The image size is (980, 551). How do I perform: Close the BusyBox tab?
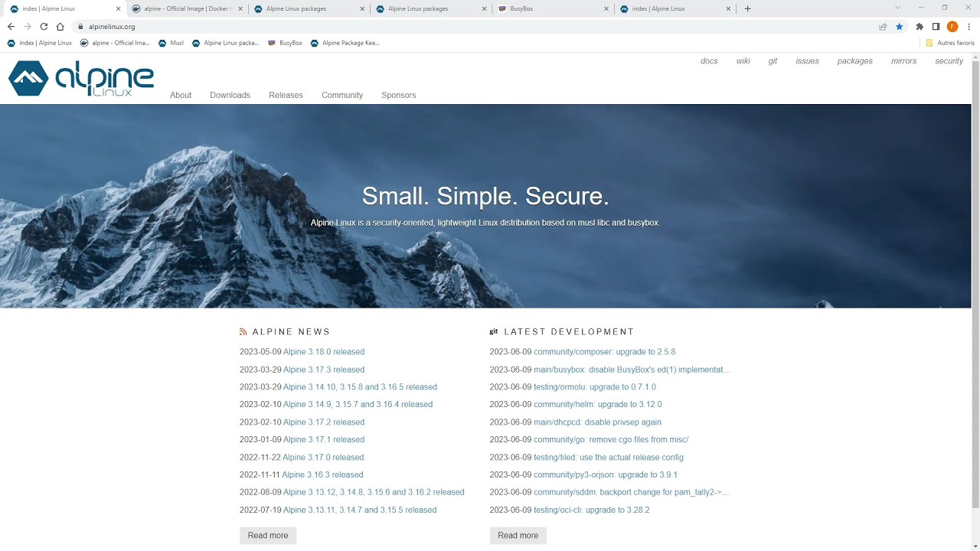coord(606,8)
